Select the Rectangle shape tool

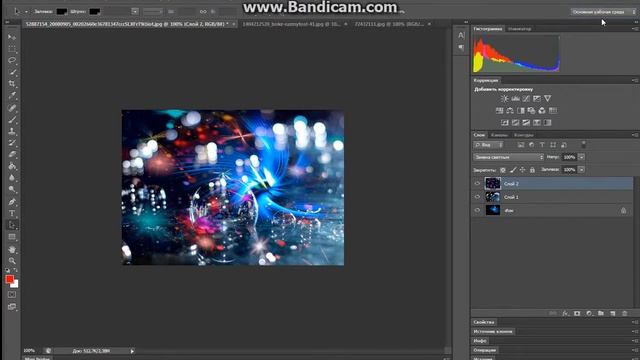coord(12,237)
